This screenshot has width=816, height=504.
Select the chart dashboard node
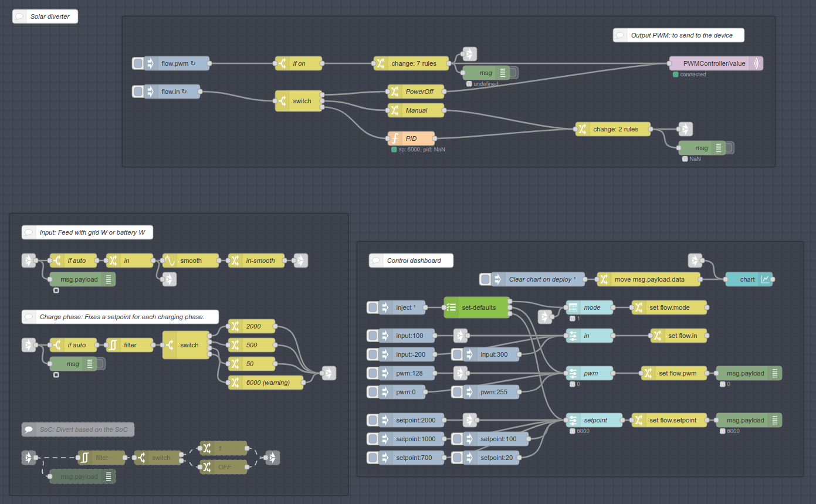[x=749, y=279]
